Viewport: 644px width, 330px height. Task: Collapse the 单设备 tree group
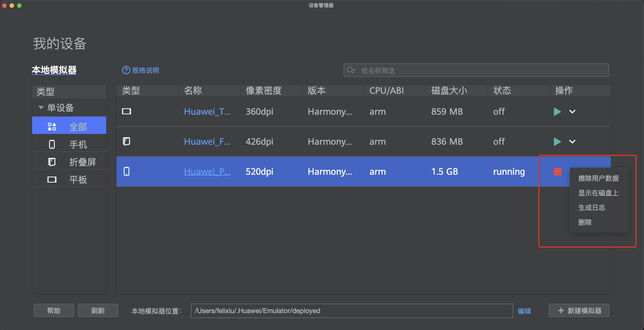[x=41, y=108]
